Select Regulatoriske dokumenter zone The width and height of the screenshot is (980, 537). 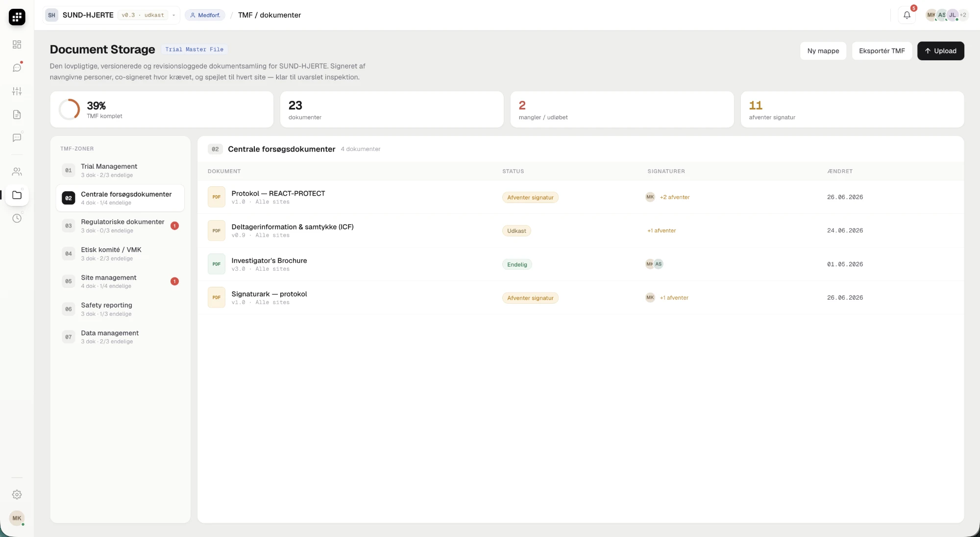pyautogui.click(x=120, y=226)
